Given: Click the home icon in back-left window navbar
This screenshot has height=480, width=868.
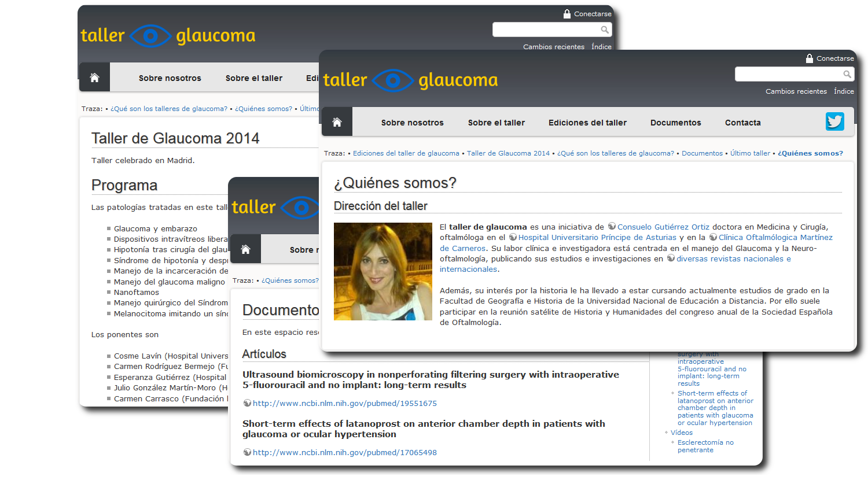Looking at the screenshot, I should click(x=94, y=77).
